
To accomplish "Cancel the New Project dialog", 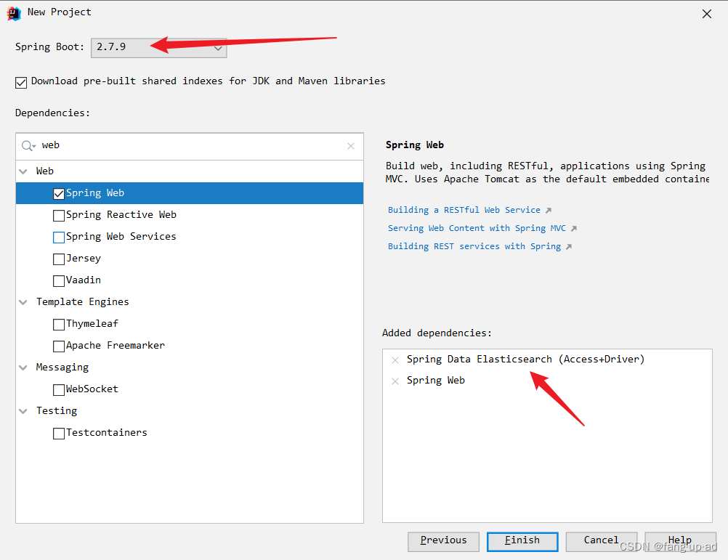I will [x=602, y=541].
